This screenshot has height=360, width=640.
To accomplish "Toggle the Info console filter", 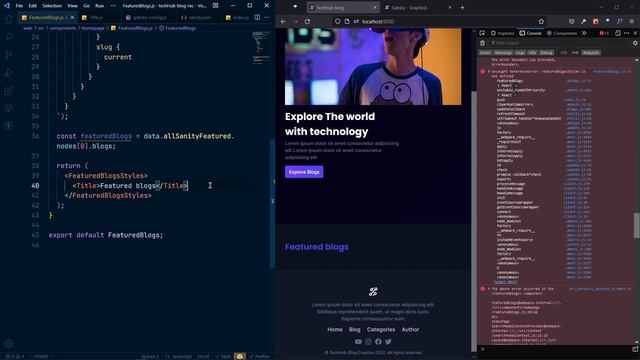I will click(x=532, y=53).
